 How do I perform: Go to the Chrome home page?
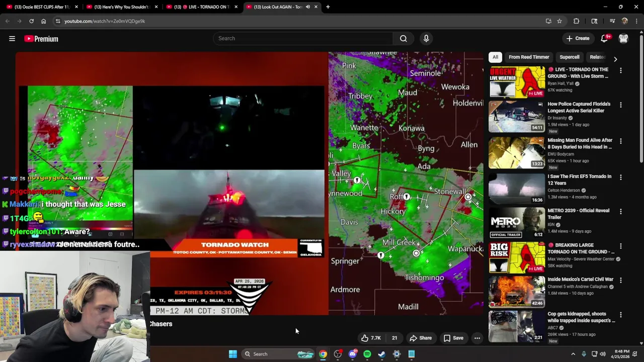coord(43,21)
